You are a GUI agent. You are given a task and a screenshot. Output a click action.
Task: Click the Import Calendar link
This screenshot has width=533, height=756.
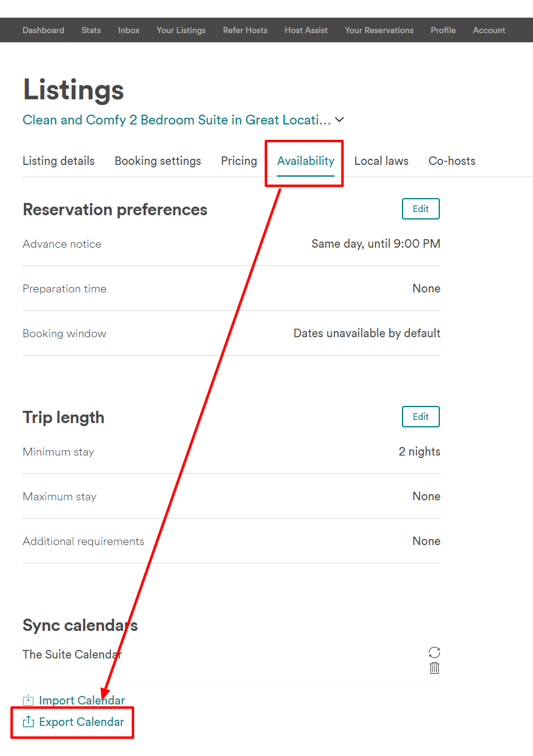click(81, 700)
